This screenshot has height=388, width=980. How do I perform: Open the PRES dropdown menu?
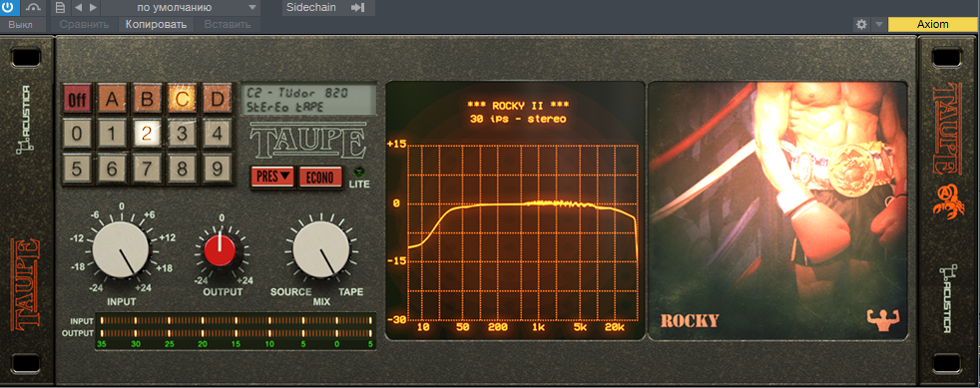click(x=272, y=177)
